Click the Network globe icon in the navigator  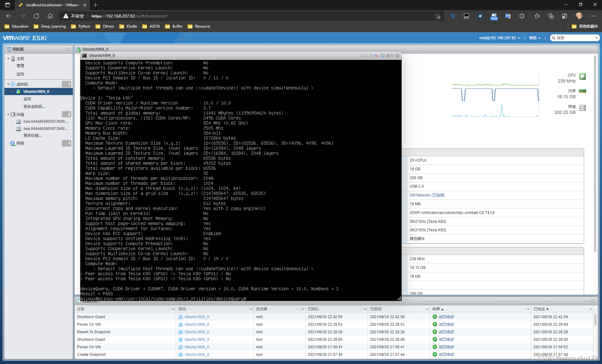[x=13, y=143]
